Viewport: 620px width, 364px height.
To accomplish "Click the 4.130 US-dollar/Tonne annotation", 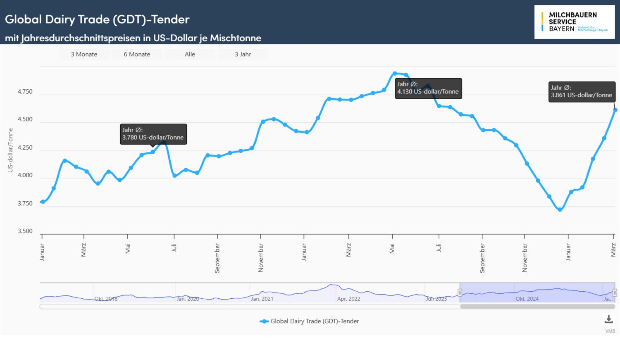I will [428, 88].
